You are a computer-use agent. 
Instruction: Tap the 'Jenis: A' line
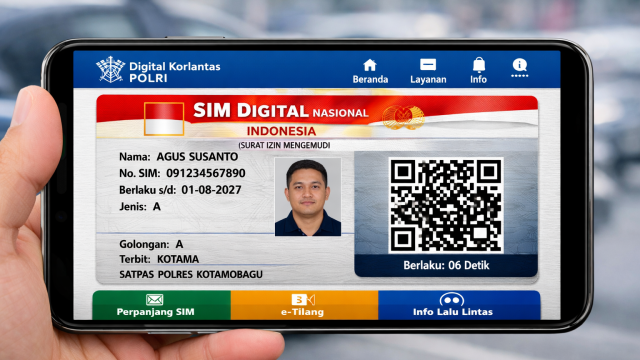(140, 207)
